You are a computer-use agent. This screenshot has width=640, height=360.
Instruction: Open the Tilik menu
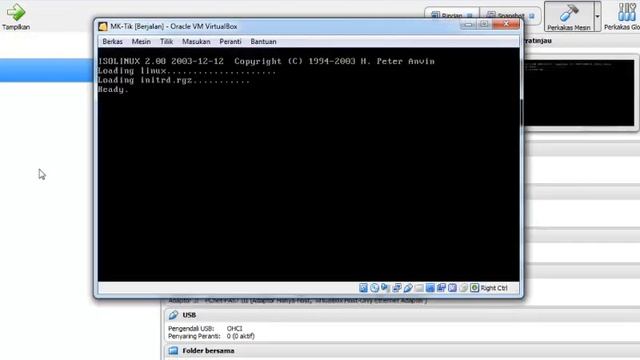tap(166, 42)
